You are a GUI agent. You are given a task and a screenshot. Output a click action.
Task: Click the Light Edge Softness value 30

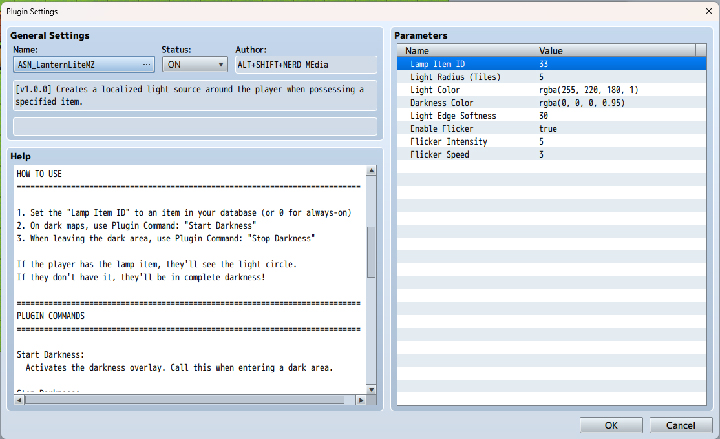pyautogui.click(x=543, y=116)
